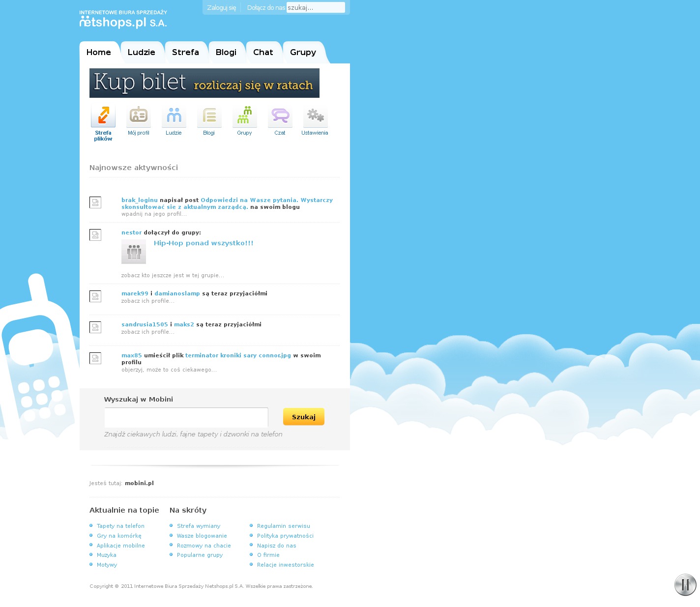700x607 pixels.
Task: Click the Dołącz do nas link
Action: [266, 8]
